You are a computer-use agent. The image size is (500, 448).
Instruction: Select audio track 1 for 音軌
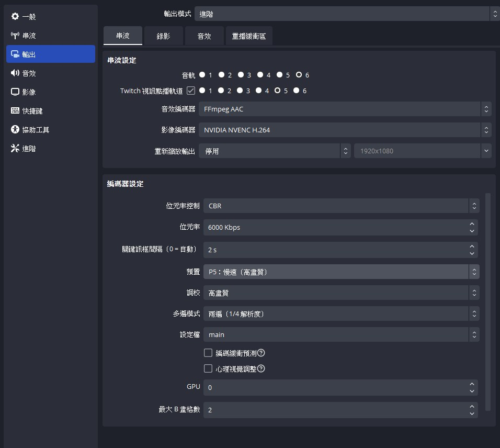coord(202,75)
